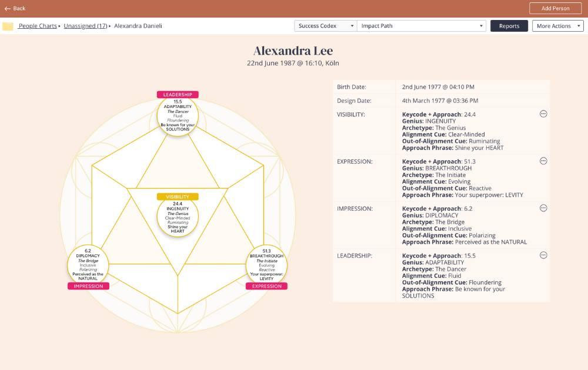Select the Adaptability circle node on chart
This screenshot has width=588, height=370.
click(x=178, y=116)
